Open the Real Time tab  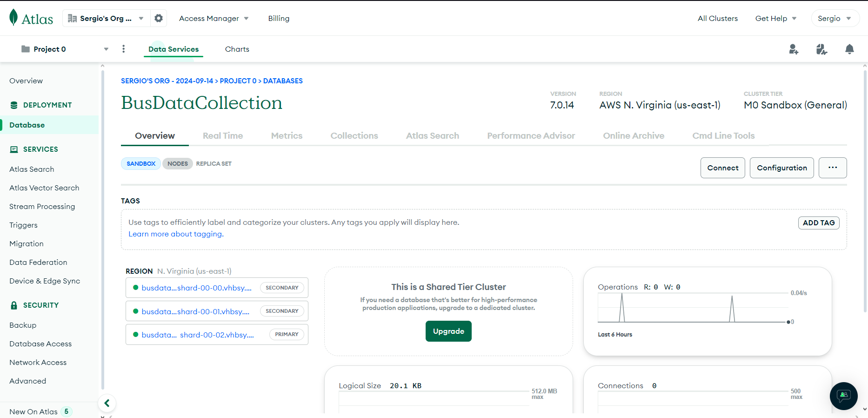(x=223, y=135)
